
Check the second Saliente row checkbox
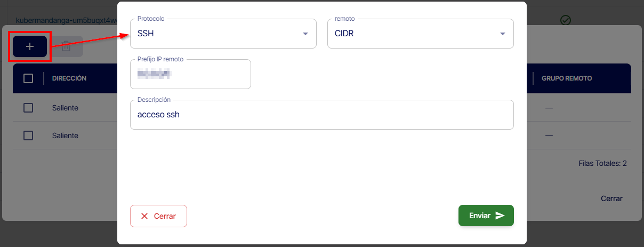pos(28,136)
